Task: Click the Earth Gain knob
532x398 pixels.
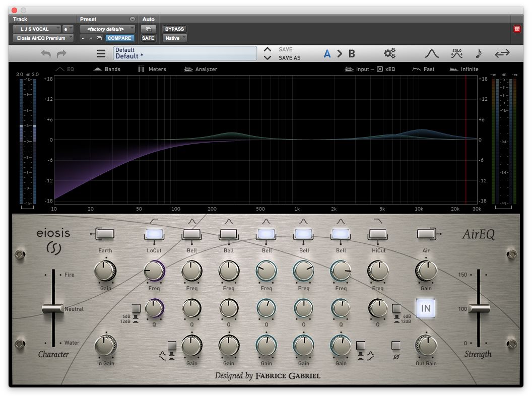Action: [105, 271]
